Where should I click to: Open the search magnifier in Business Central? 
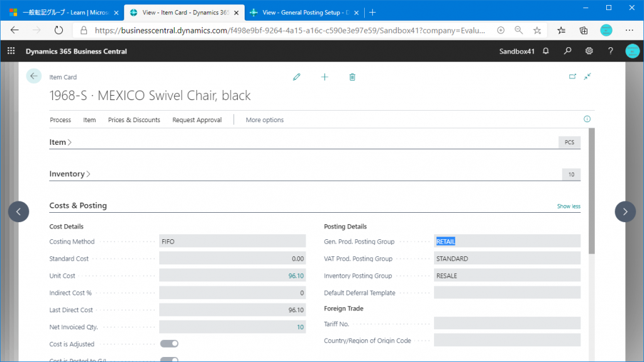[568, 51]
